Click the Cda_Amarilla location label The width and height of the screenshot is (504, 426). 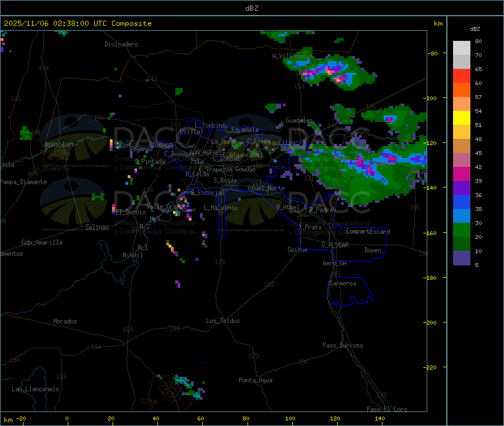(x=42, y=242)
